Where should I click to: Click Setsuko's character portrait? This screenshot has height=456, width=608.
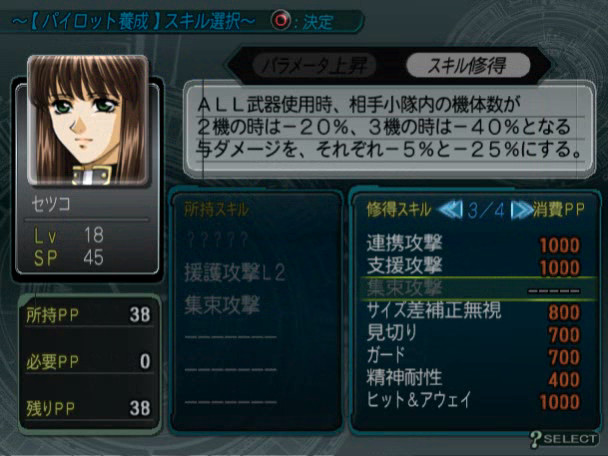coord(88,120)
